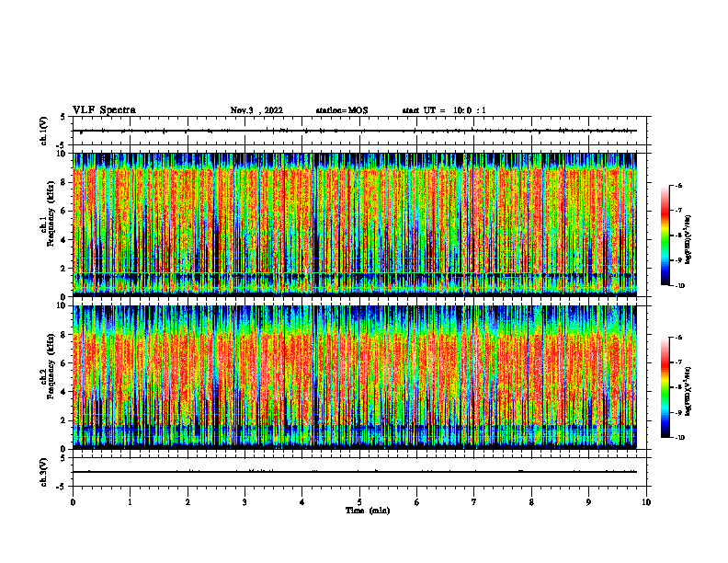Image resolution: width=728 pixels, height=563 pixels.
Task: Click the "ch.3(V)" waveform axis label
Action: (44, 472)
